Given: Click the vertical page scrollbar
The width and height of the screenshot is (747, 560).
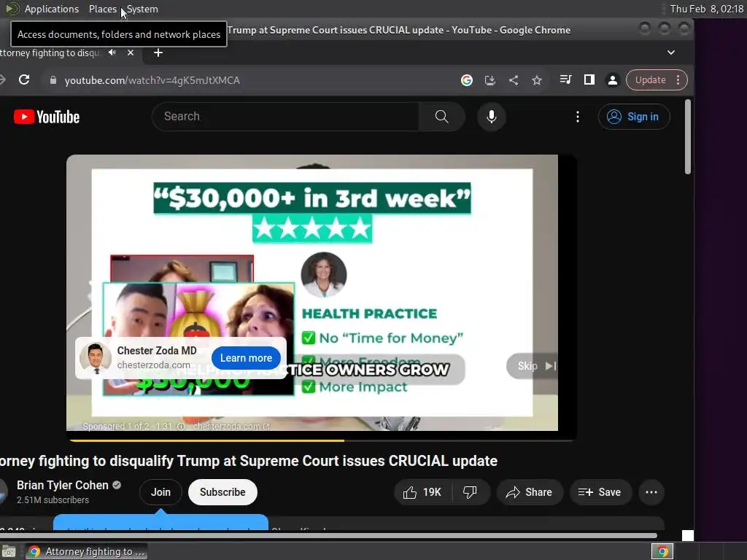Looking at the screenshot, I should tap(687, 136).
